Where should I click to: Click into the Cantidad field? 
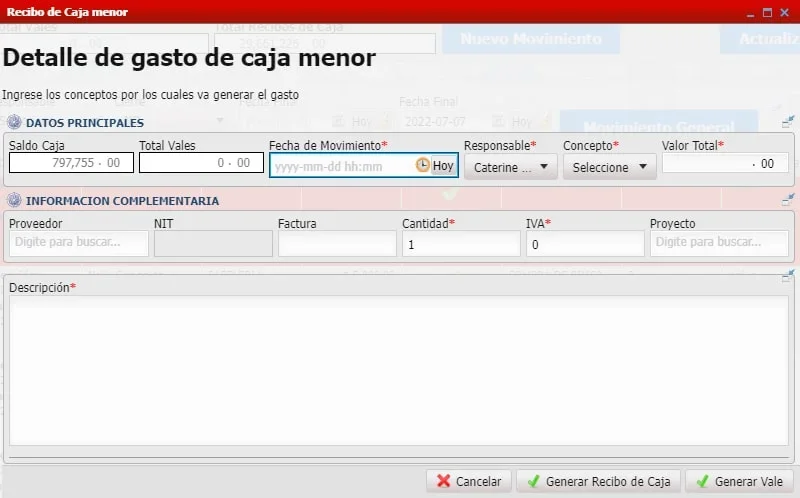point(461,244)
